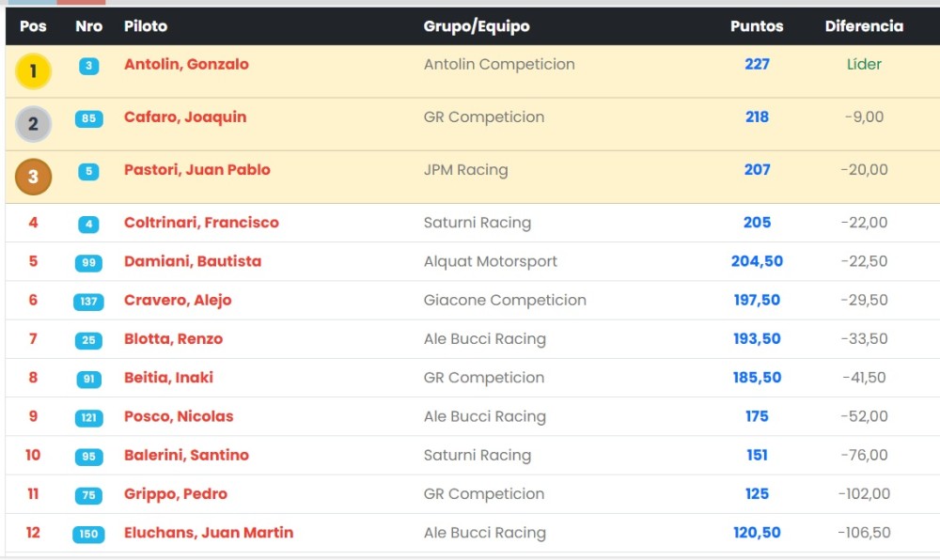Click the silver second-place medal icon

click(33, 124)
